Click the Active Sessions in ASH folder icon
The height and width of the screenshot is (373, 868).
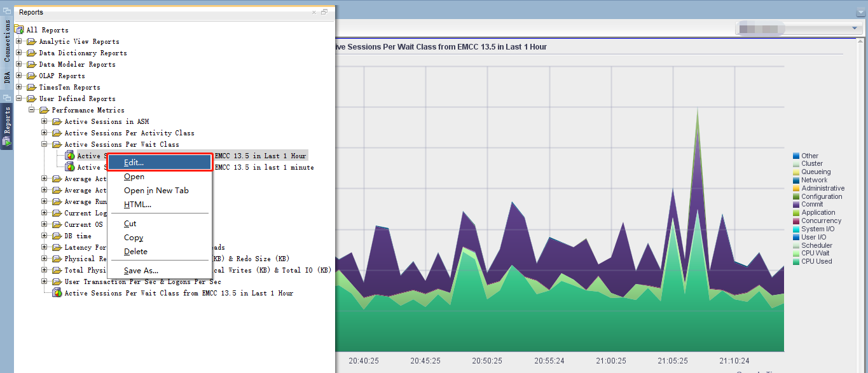click(x=57, y=121)
